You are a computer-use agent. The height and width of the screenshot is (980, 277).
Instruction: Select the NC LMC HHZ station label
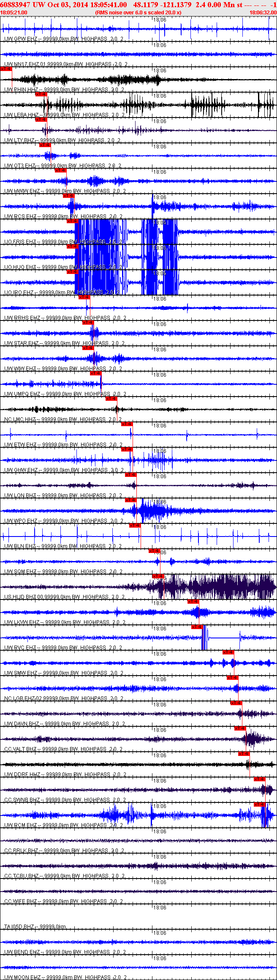click(x=63, y=419)
